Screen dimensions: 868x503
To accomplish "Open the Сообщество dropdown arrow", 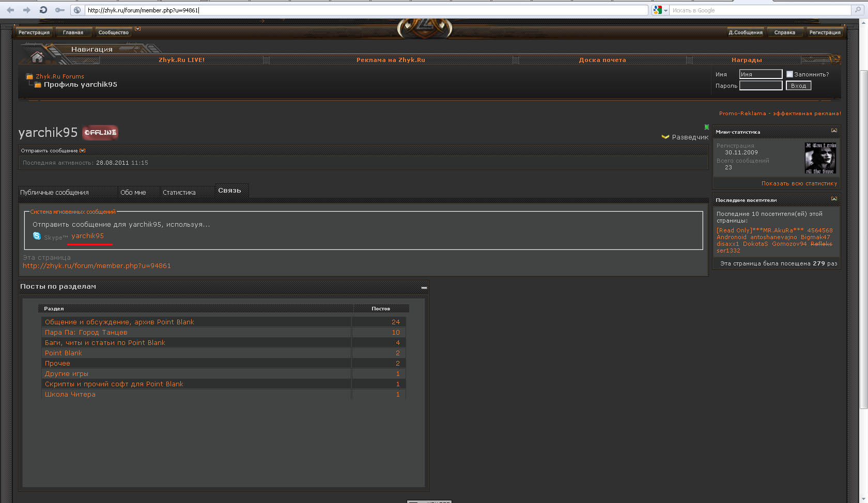I will 137,29.
